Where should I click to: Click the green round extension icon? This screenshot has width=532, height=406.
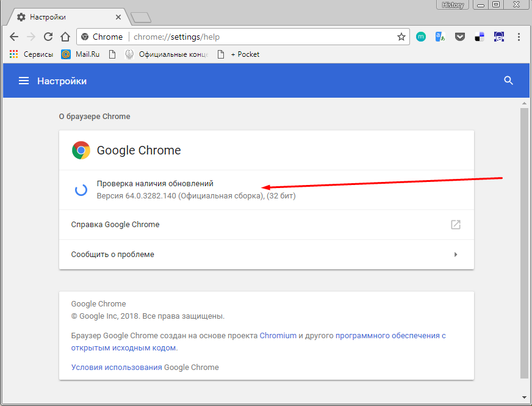(x=420, y=37)
